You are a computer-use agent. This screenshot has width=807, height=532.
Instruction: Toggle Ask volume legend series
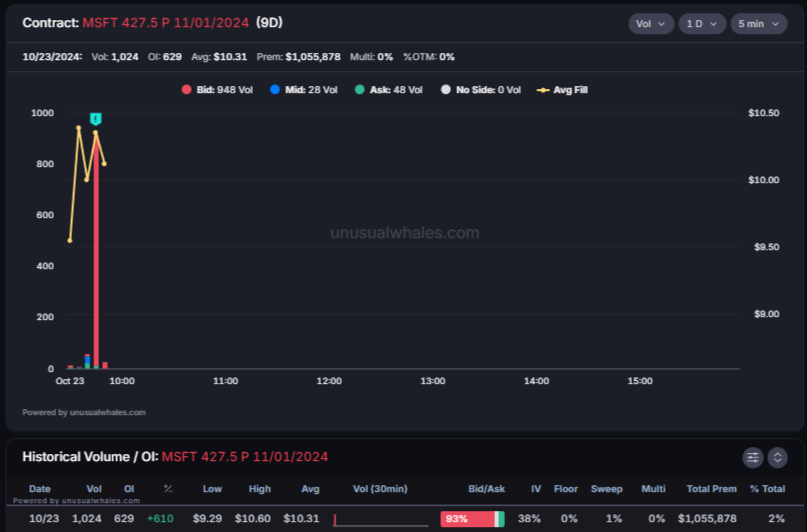click(x=389, y=90)
